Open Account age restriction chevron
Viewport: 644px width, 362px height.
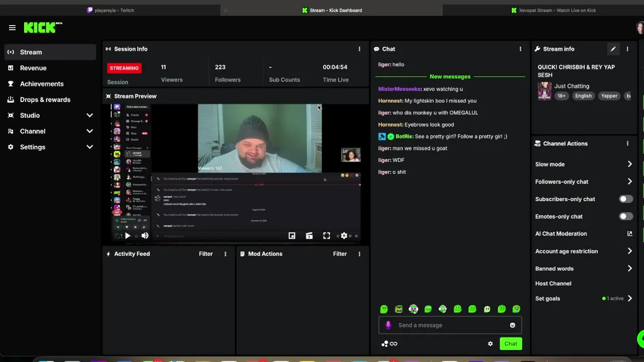click(629, 251)
